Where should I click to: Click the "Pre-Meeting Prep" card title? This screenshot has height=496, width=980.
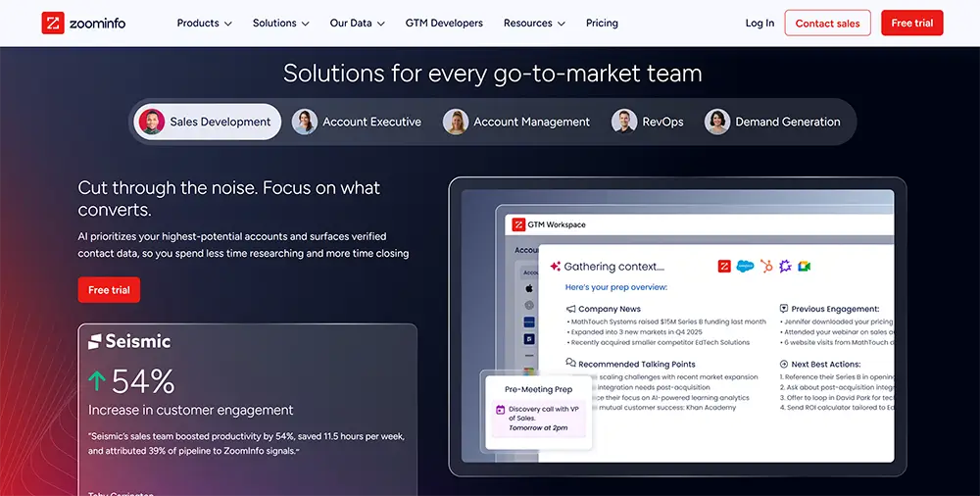click(x=538, y=389)
